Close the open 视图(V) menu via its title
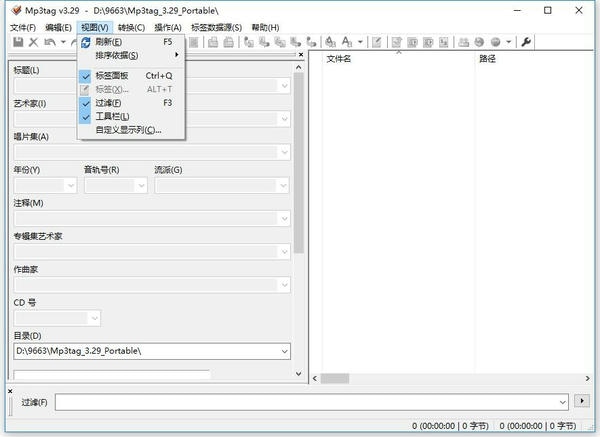600x437 pixels. click(95, 28)
